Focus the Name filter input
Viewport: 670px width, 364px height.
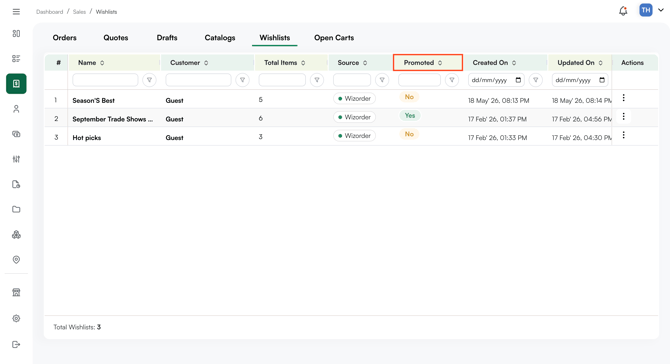coord(105,80)
